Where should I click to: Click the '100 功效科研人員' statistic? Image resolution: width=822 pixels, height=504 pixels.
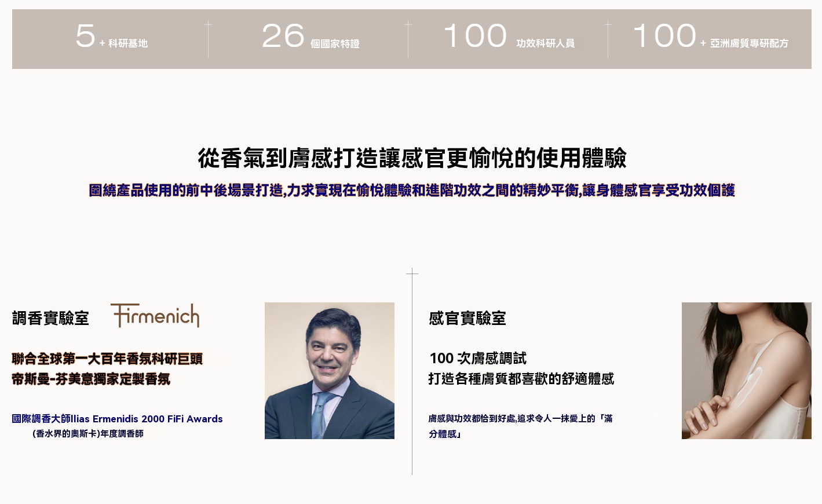(x=509, y=36)
